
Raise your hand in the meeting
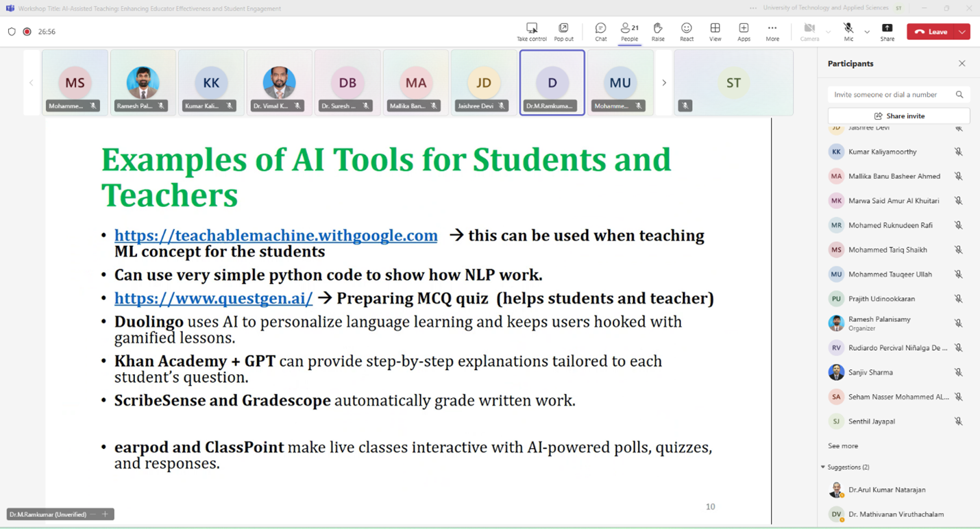click(x=658, y=32)
